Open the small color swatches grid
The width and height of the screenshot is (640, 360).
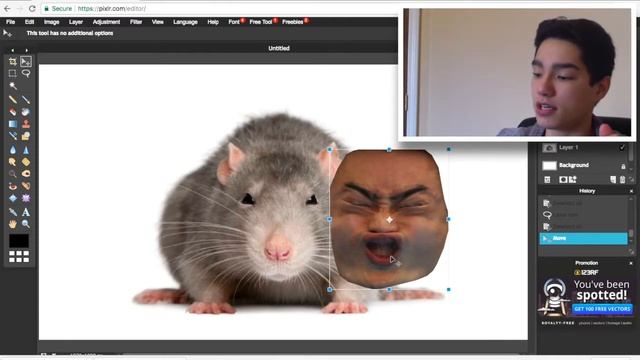pos(19,256)
